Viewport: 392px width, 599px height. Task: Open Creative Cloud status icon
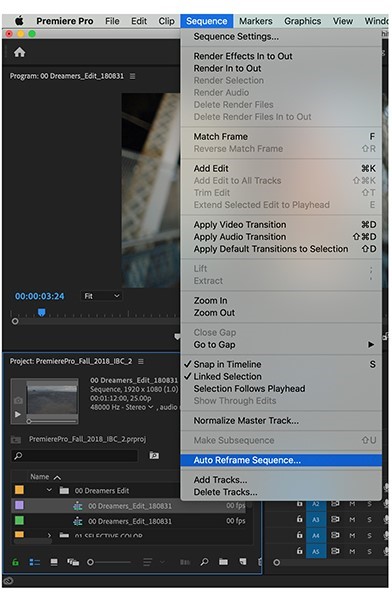pos(8,581)
